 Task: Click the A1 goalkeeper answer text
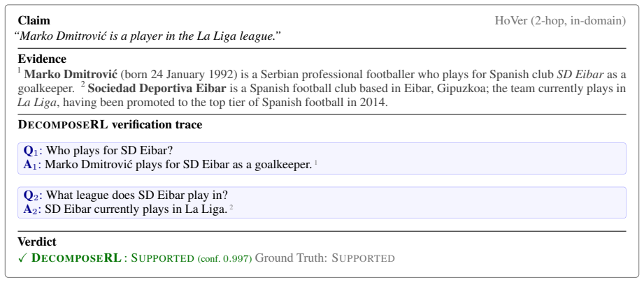point(178,165)
